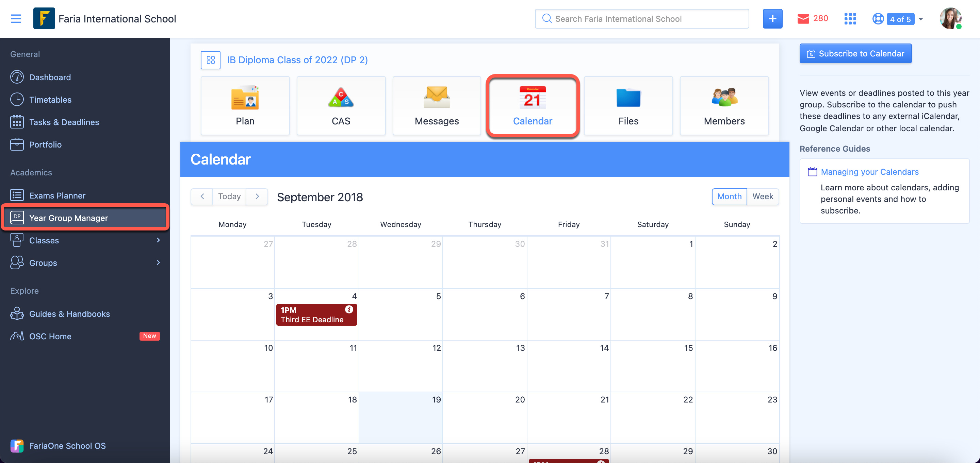Open the Files tile
The image size is (980, 463).
coord(628,106)
